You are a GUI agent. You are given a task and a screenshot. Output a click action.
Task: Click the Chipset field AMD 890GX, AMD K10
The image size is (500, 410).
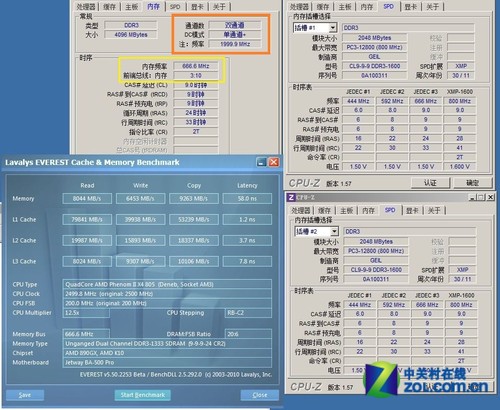tap(167, 353)
